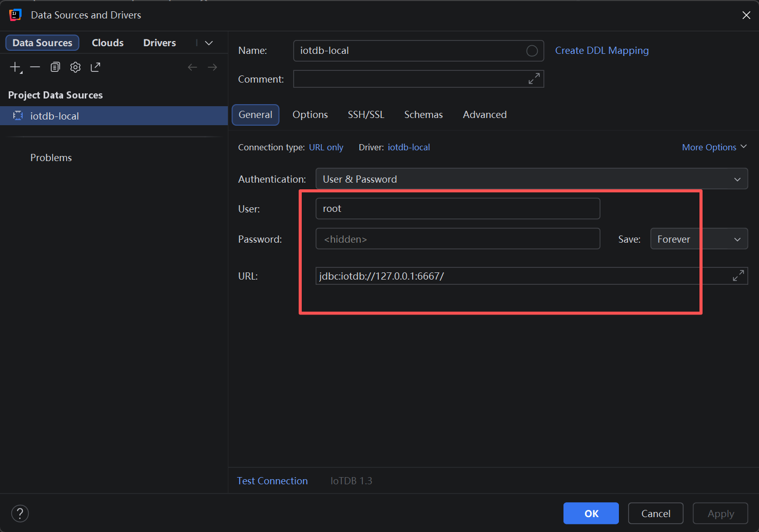Navigate back with left arrow
Screen dimensions: 759x532
tap(192, 67)
